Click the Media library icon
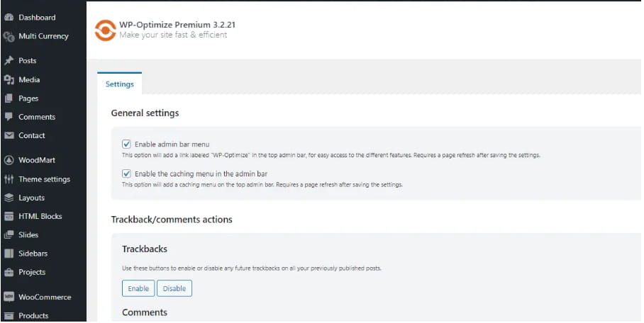 9,80
